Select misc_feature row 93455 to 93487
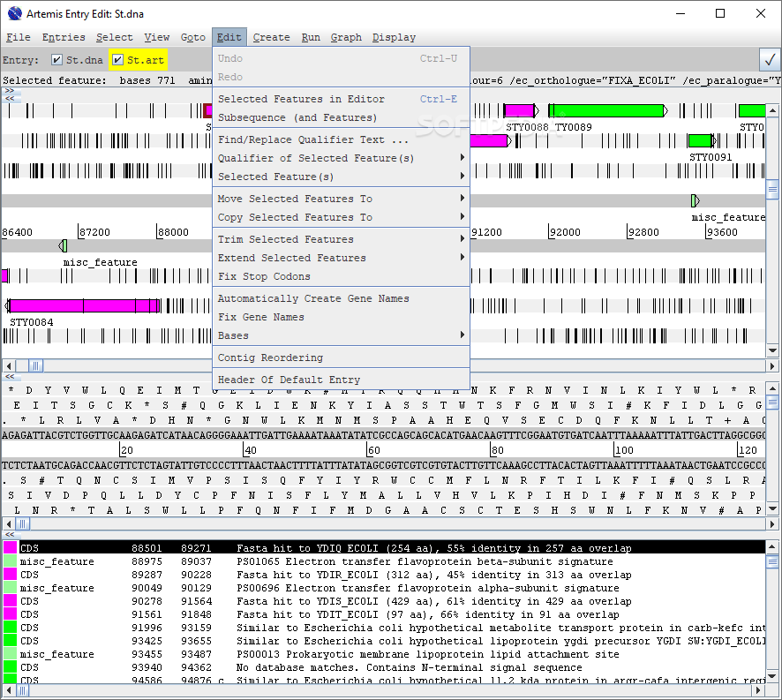Viewport: 782px width, 700px height. (384, 653)
